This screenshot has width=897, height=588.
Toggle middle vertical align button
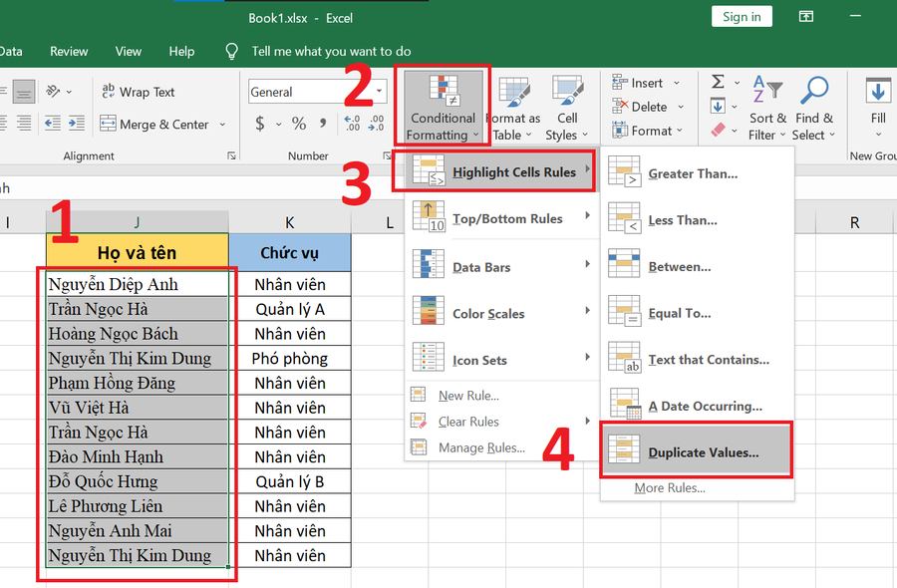click(x=24, y=92)
